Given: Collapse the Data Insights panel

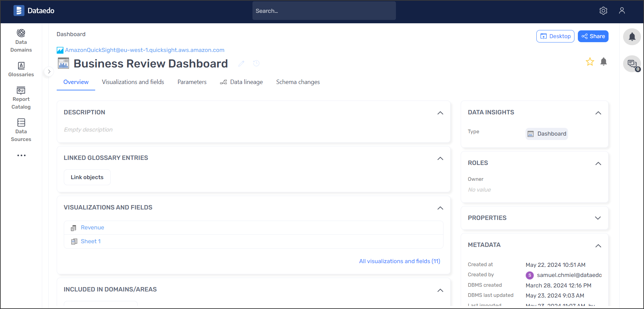Looking at the screenshot, I should point(598,113).
